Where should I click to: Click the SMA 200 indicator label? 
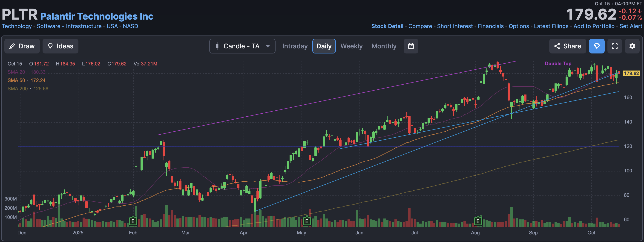pyautogui.click(x=17, y=89)
